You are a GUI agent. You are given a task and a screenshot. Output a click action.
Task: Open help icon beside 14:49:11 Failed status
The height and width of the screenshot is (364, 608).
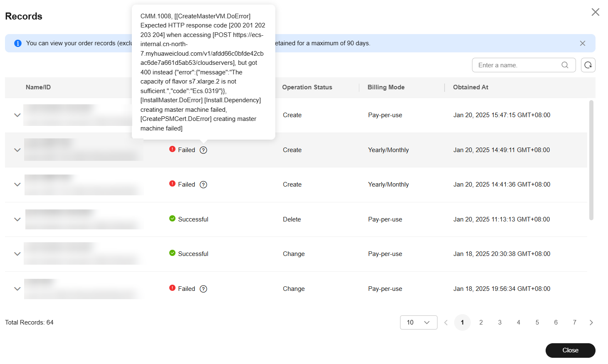pos(203,150)
